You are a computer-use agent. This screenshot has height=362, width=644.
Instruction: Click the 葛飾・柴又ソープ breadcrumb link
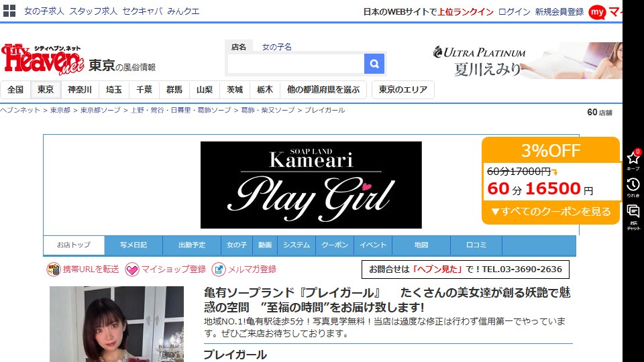tap(268, 110)
